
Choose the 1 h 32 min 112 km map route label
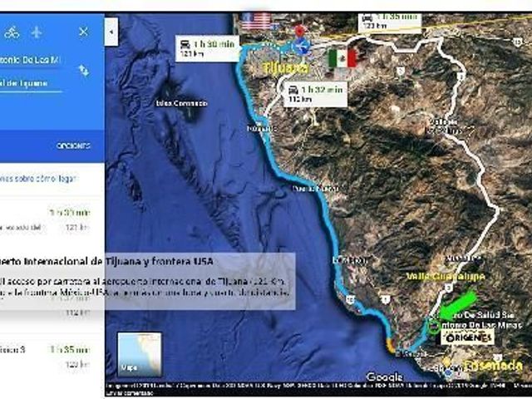(x=315, y=94)
